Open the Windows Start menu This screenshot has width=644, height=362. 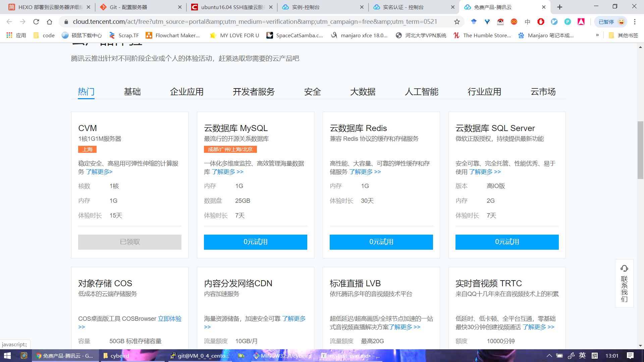click(x=7, y=356)
